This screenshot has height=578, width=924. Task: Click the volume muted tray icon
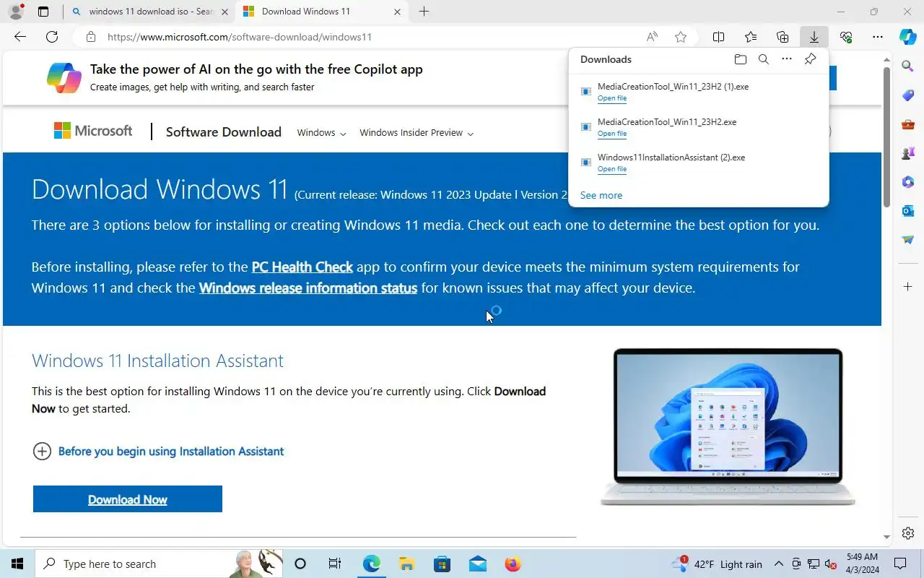[x=831, y=564]
